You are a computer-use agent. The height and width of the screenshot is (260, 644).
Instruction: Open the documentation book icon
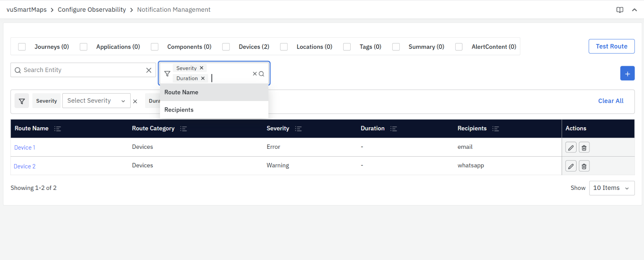(620, 10)
